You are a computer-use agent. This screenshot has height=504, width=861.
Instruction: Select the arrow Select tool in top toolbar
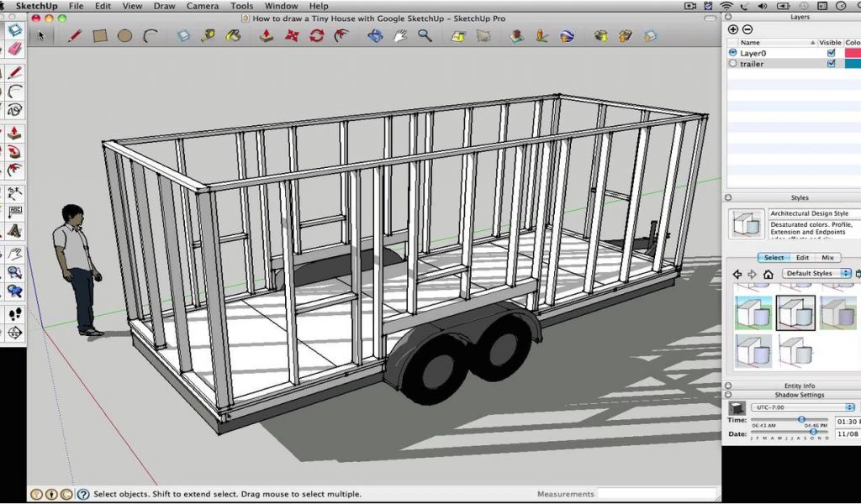pyautogui.click(x=40, y=35)
